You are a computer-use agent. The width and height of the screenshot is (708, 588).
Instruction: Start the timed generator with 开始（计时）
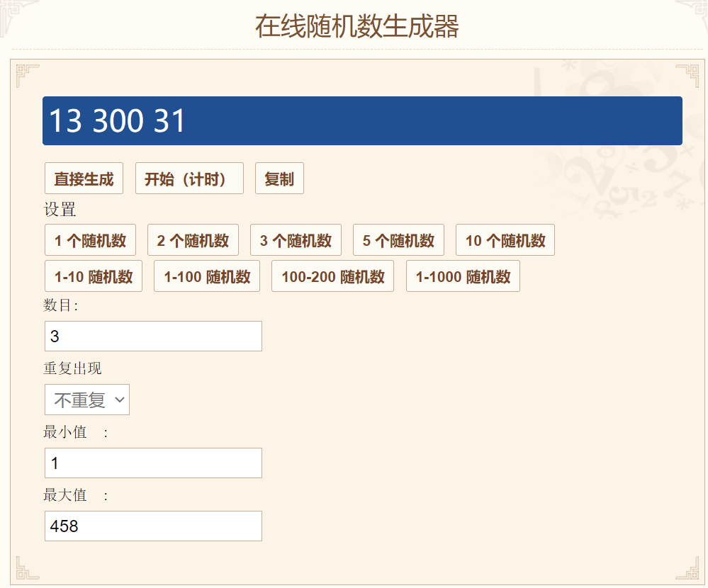(189, 179)
